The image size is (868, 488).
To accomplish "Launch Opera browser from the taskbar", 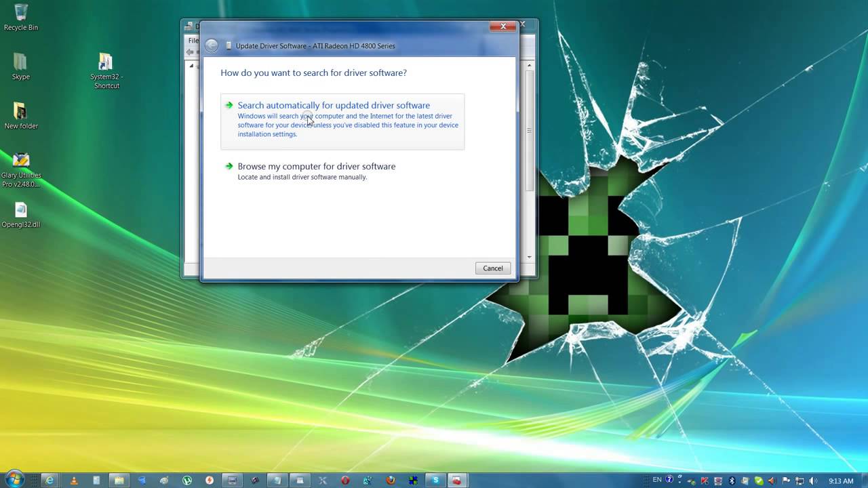I will pyautogui.click(x=344, y=481).
